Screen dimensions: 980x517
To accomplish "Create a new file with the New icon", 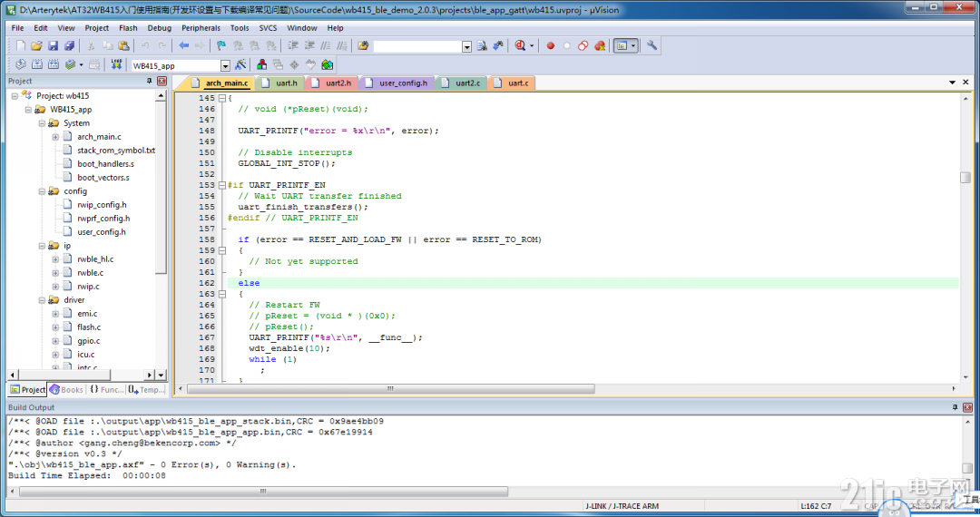I will coord(21,45).
